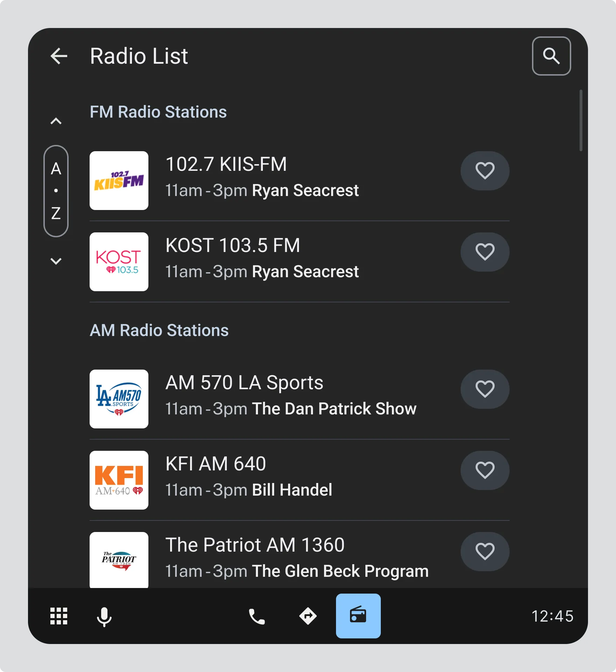The height and width of the screenshot is (672, 616).
Task: Toggle favorite for KOST 103.5 FM
Action: point(485,252)
